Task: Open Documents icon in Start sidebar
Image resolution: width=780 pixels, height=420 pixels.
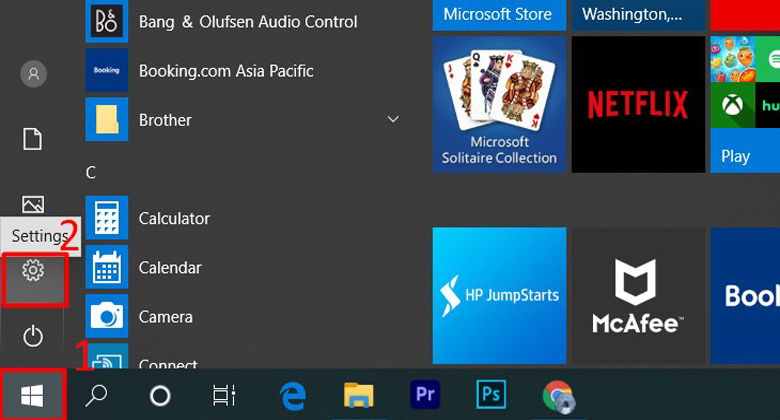Action: [33, 138]
